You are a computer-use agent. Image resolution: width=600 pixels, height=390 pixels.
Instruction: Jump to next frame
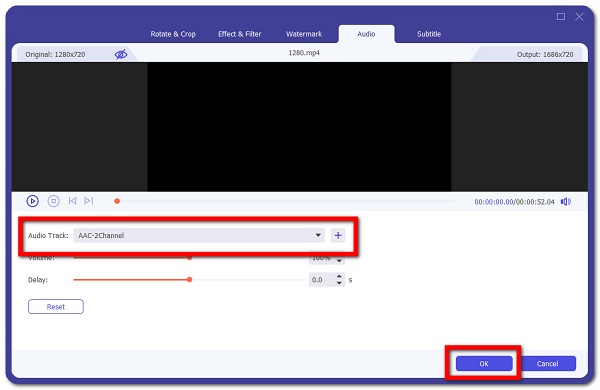click(x=89, y=201)
